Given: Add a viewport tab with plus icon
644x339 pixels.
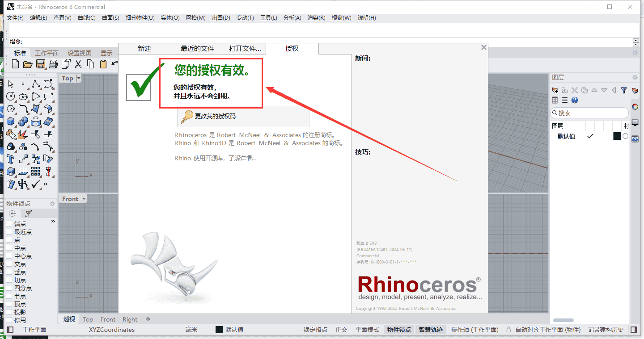Looking at the screenshot, I should point(148,319).
